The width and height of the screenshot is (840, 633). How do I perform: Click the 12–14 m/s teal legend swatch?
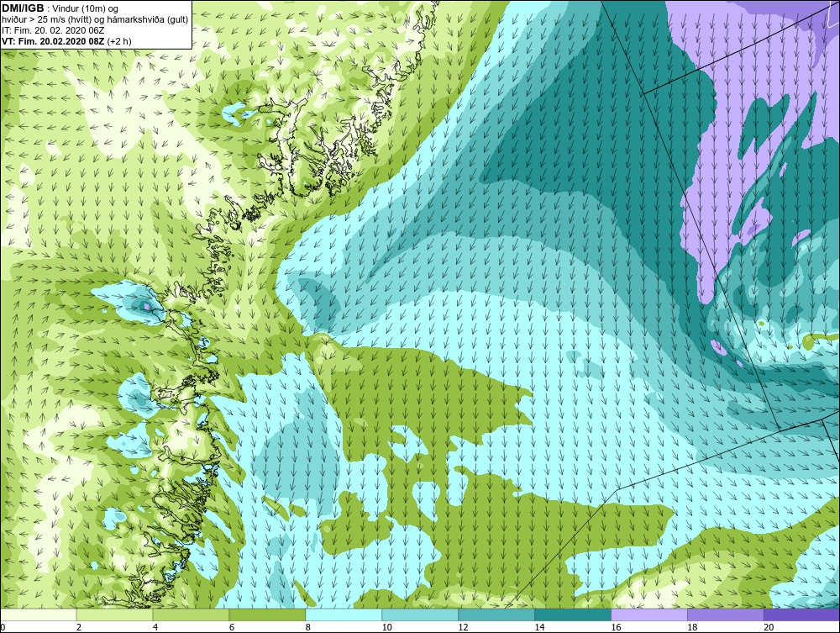(x=496, y=615)
